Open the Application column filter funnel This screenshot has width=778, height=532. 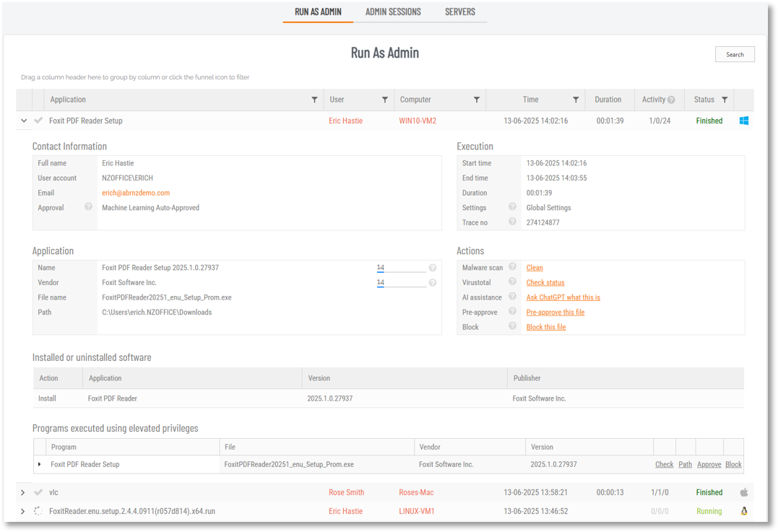pyautogui.click(x=314, y=100)
